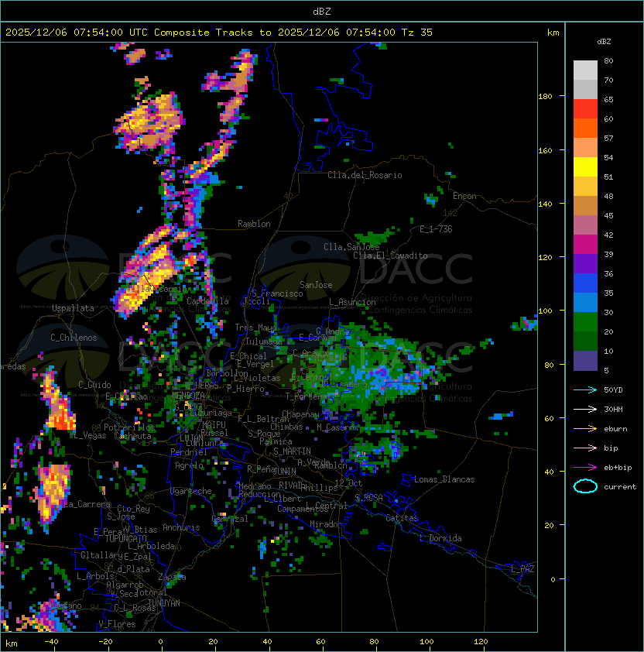Pick the light blue 30–35 dBZ swatch

[585, 302]
